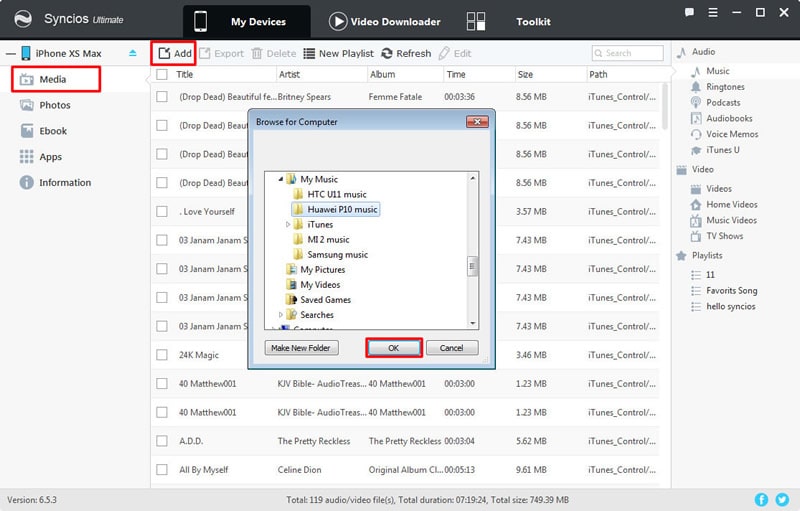Image resolution: width=800 pixels, height=511 pixels.
Task: Sort list by Title column
Action: click(x=184, y=74)
